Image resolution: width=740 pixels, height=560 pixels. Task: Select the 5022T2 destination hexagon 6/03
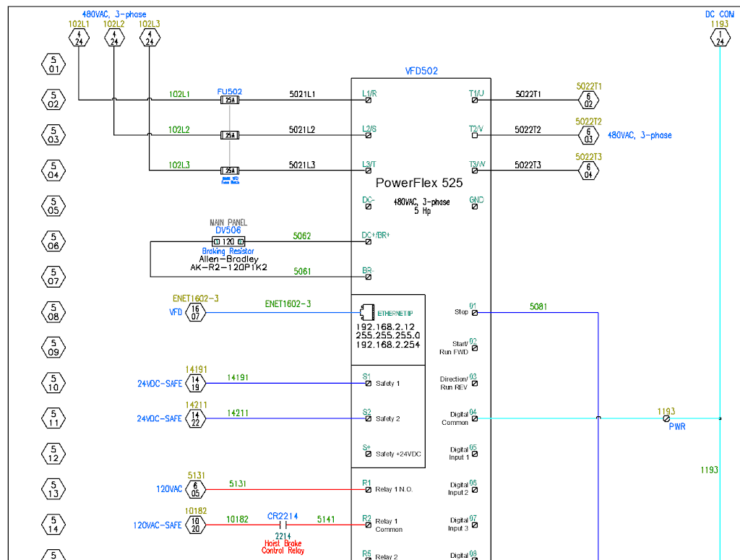[588, 135]
